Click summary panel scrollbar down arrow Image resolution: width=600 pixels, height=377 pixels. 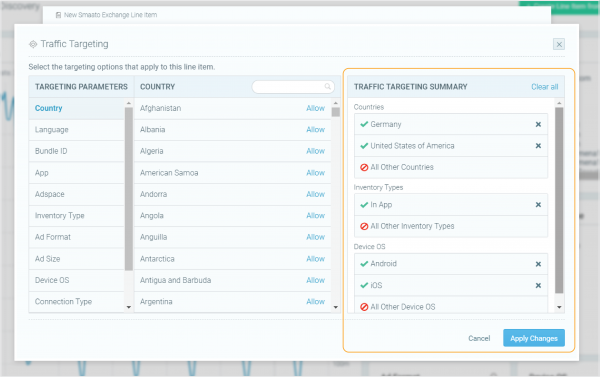pos(559,307)
